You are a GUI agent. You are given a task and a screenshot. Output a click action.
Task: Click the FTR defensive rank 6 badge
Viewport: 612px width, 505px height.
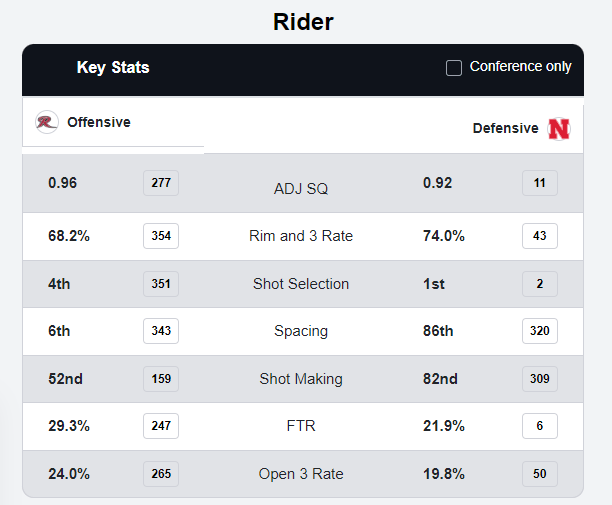(539, 426)
